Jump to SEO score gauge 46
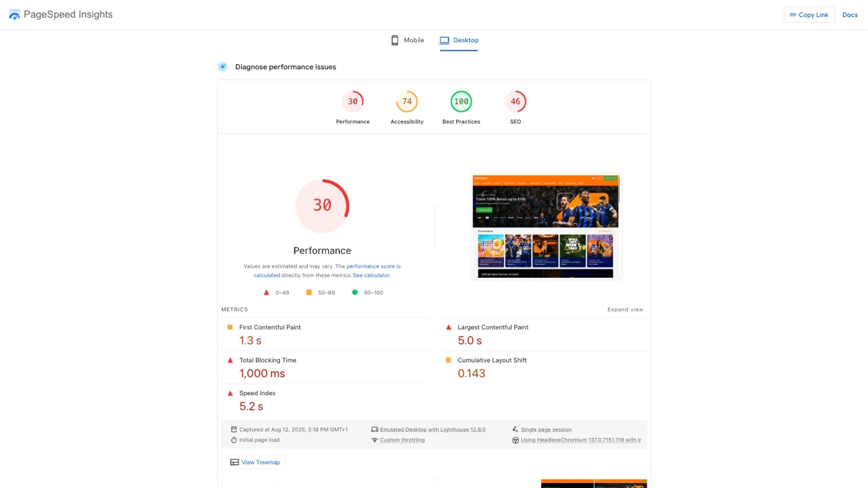Screen dimensions: 868x488 [x=515, y=108]
